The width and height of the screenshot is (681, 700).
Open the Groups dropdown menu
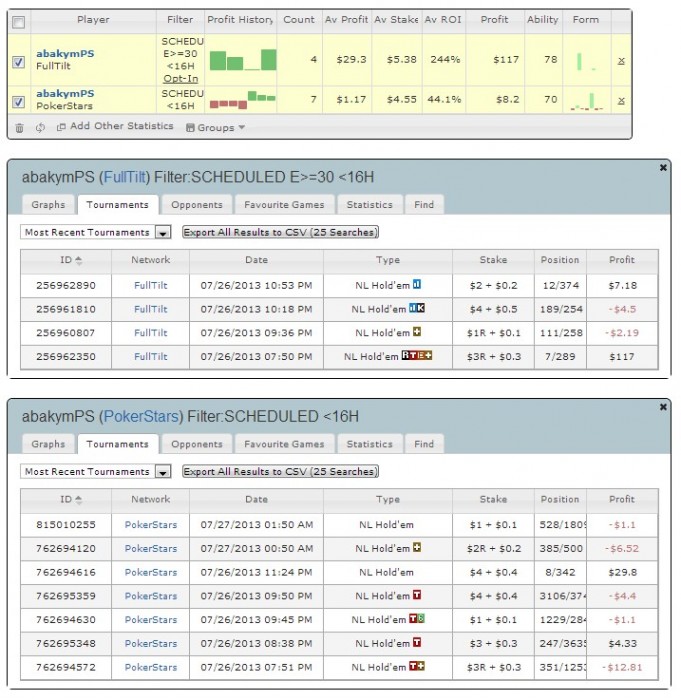(216, 128)
